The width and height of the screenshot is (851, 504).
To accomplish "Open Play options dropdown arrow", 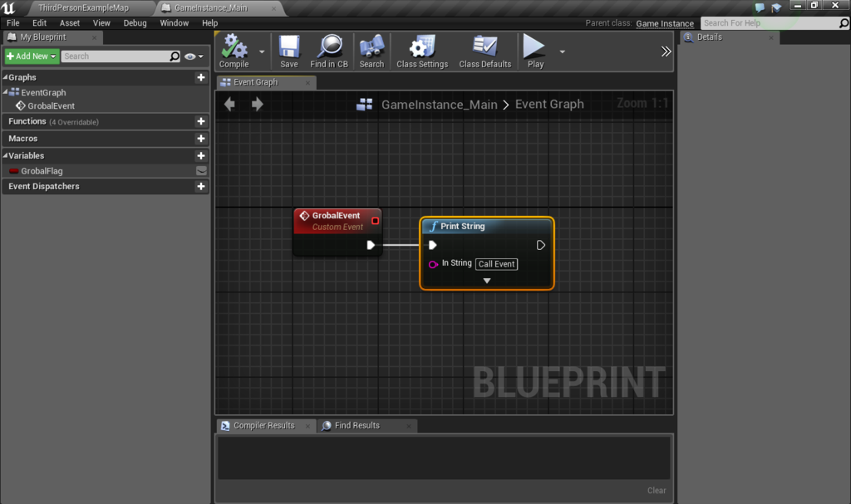I will tap(563, 52).
